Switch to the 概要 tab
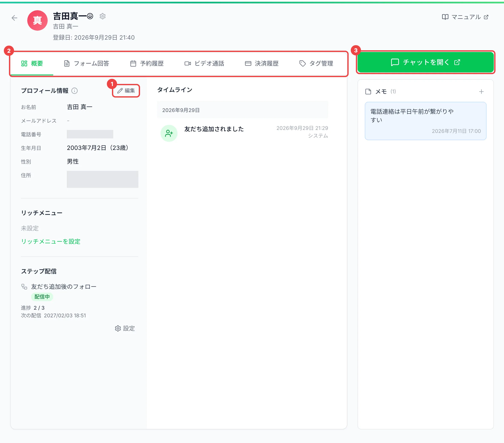Image resolution: width=504 pixels, height=443 pixels. 32,63
